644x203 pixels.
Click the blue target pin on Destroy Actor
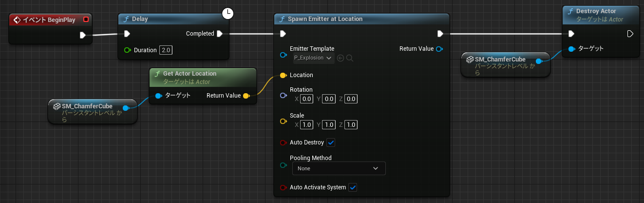571,49
